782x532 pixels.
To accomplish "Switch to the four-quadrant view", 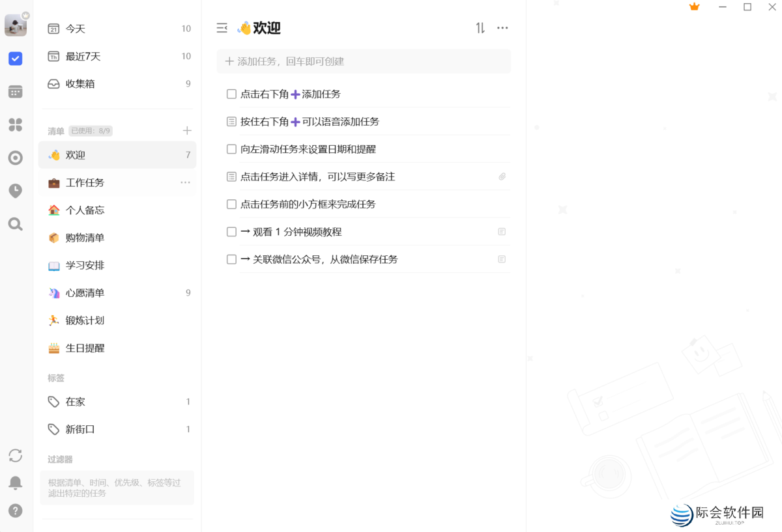I will tap(16, 125).
